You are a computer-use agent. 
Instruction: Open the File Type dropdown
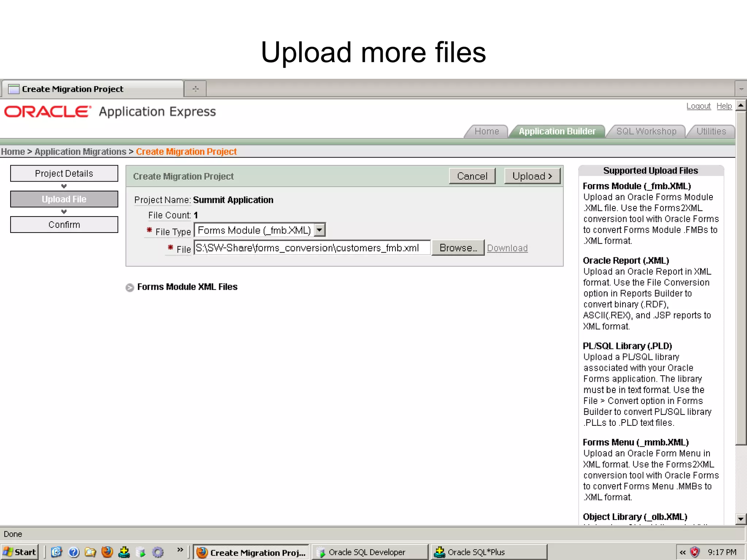(260, 230)
